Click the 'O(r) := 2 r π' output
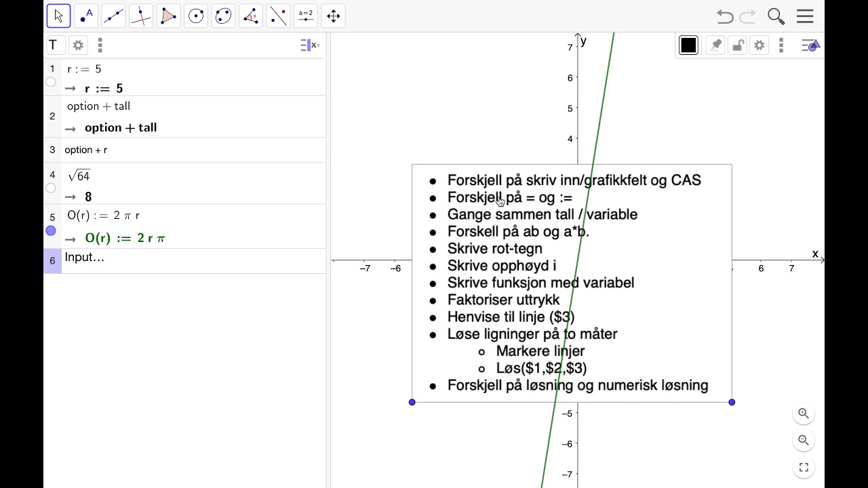 pos(125,238)
